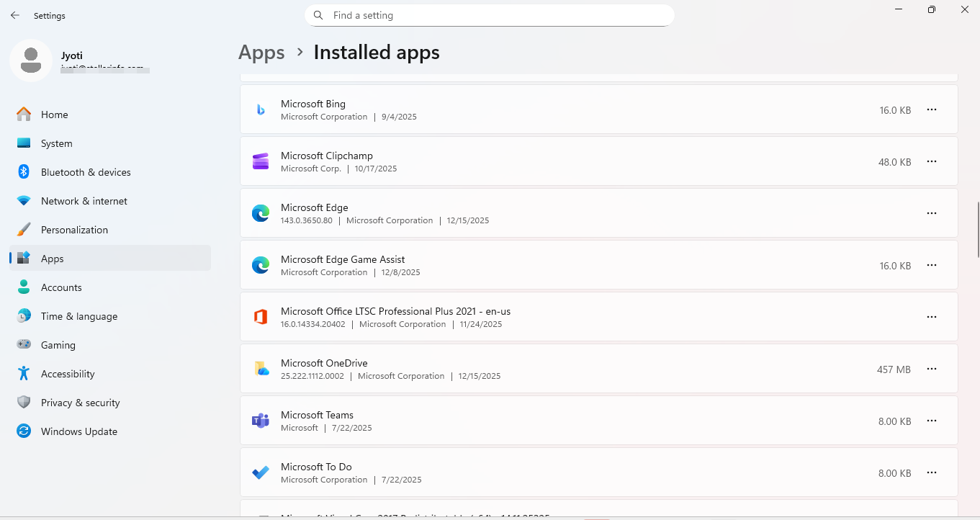Select Apps in the sidebar
The width and height of the screenshot is (980, 520).
coord(52,259)
